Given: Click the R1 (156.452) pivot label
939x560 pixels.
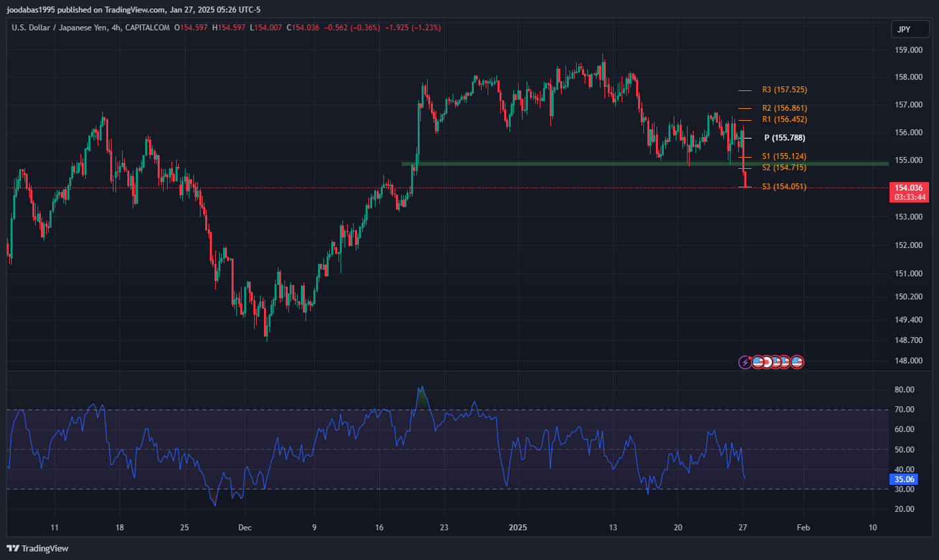Looking at the screenshot, I should tap(785, 119).
